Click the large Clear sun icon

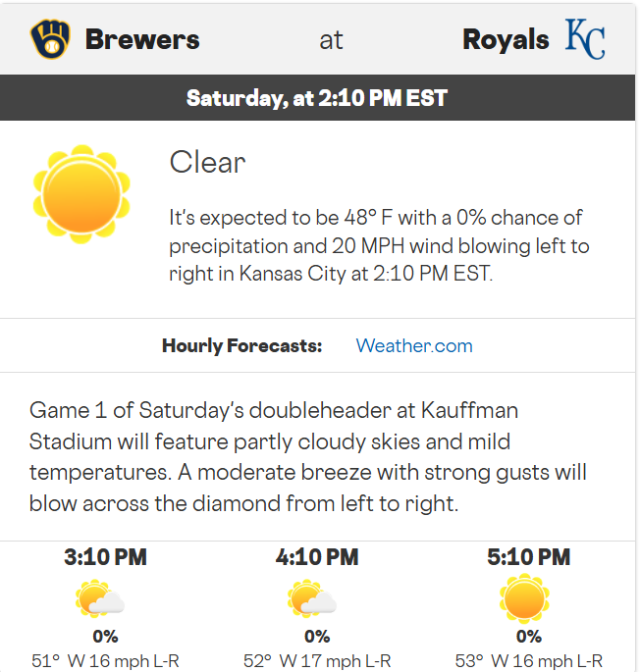click(81, 193)
